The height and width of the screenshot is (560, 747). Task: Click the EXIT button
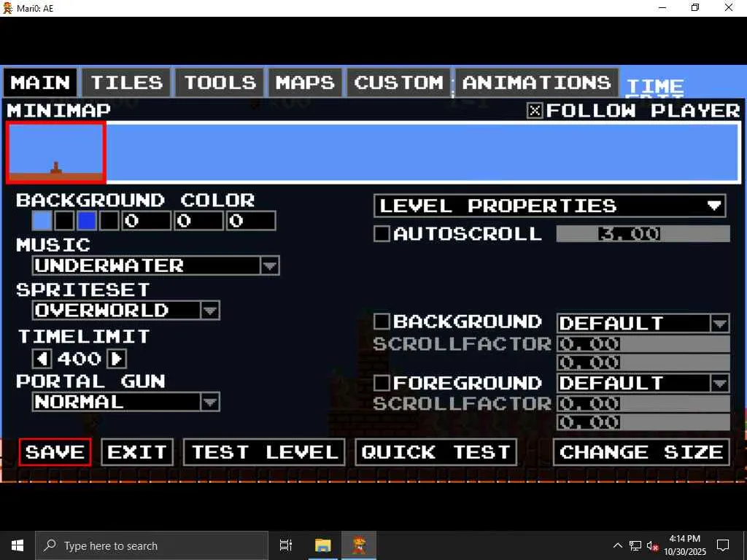click(x=137, y=452)
